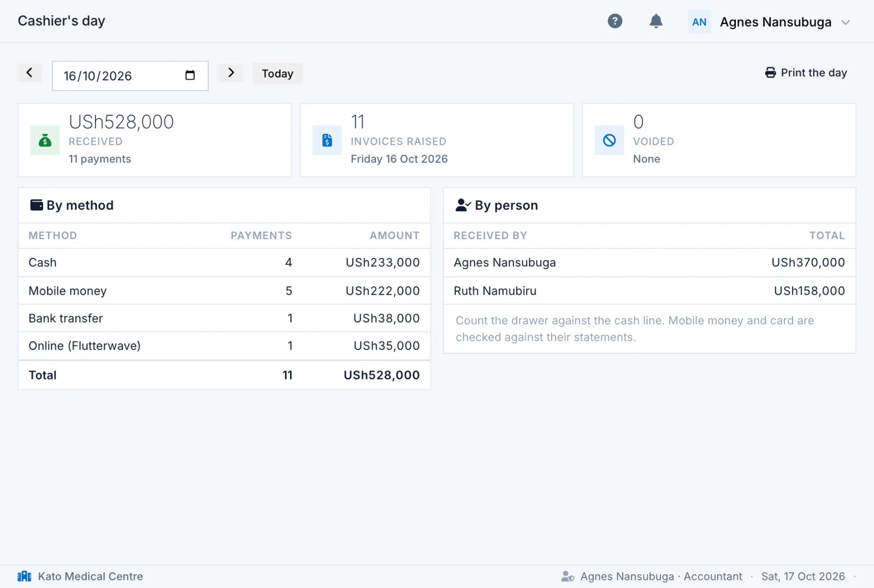
Task: Click the USh528,000 received figure
Action: [121, 122]
